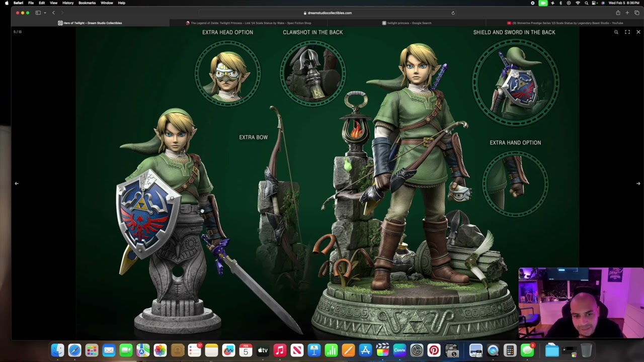Switch to twilight princess Google Search tab
The image size is (644, 362).
pos(407,23)
